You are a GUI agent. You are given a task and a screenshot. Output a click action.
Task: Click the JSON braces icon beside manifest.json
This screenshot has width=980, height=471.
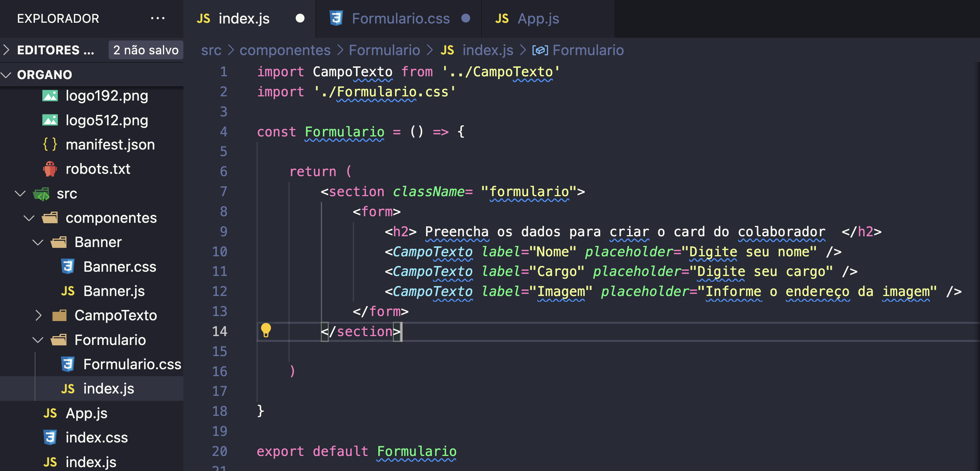click(50, 145)
